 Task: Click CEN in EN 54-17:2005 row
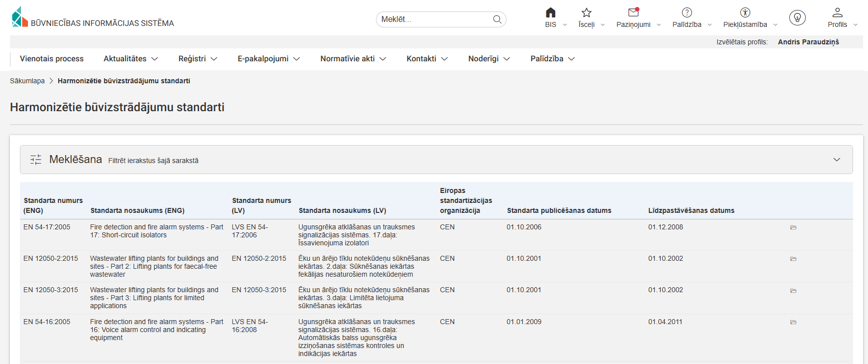tap(447, 227)
